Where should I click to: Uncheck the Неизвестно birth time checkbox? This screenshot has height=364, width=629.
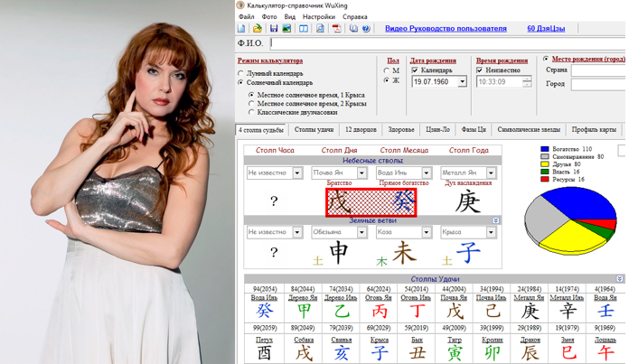click(479, 70)
